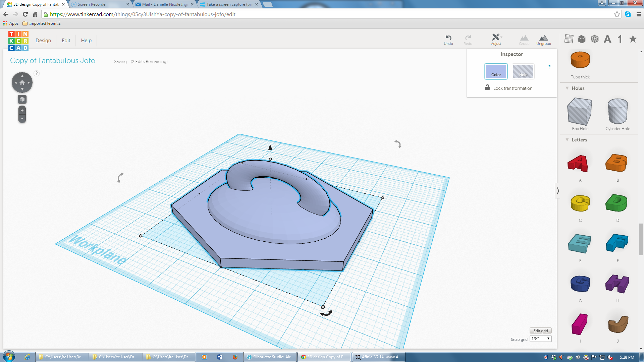Click the Design menu item
The height and width of the screenshot is (362, 644).
coord(43,40)
